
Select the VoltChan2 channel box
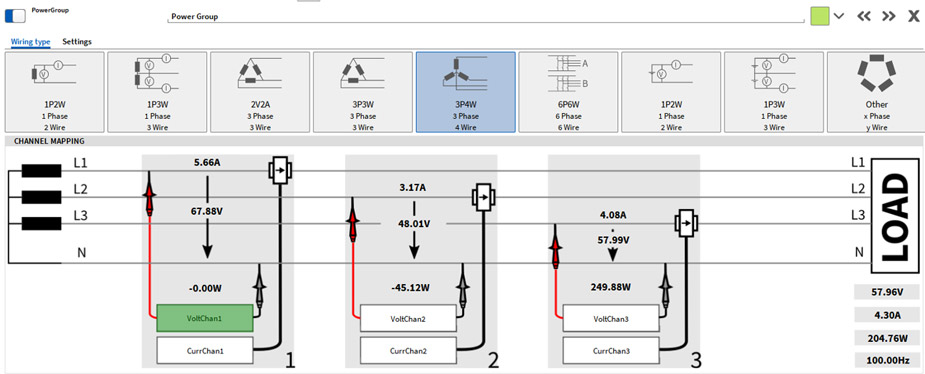point(408,319)
